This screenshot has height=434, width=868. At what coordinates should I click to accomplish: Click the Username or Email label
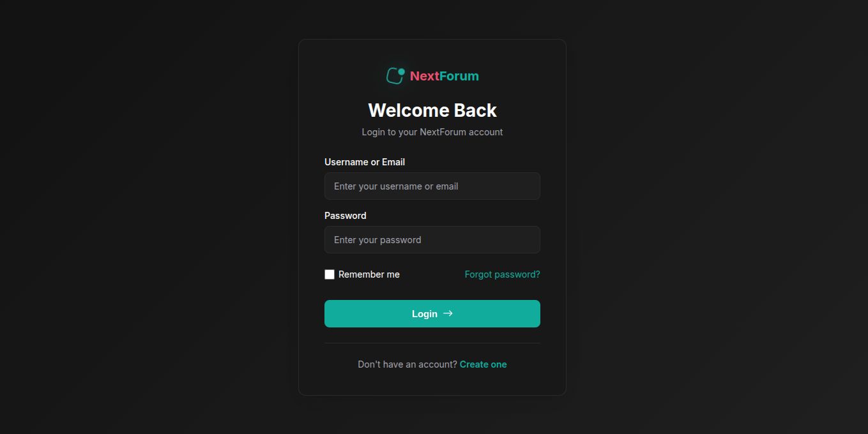tap(365, 162)
